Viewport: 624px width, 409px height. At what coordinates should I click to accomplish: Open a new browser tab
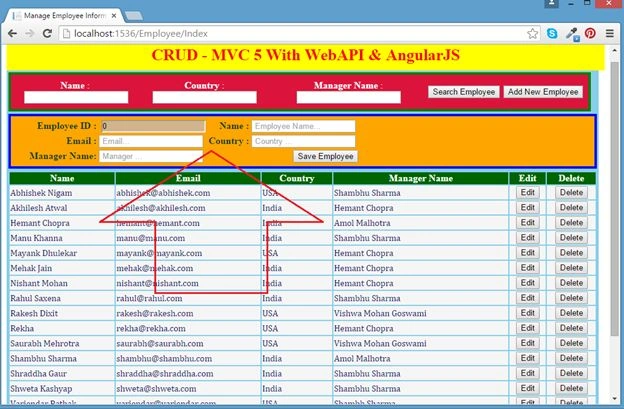point(134,16)
